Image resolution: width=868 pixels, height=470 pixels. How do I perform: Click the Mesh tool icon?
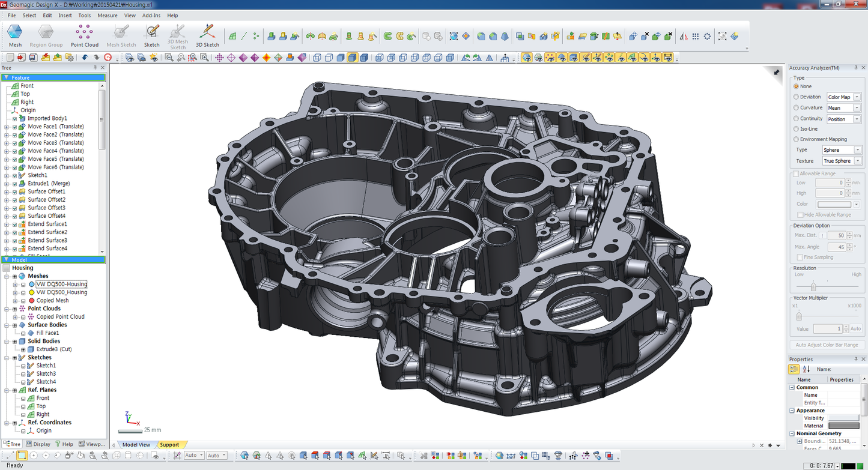(15, 35)
